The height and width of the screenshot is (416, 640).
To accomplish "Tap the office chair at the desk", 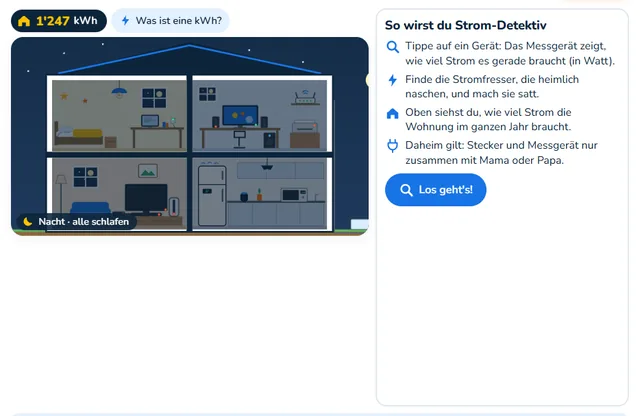I will pos(240,139).
